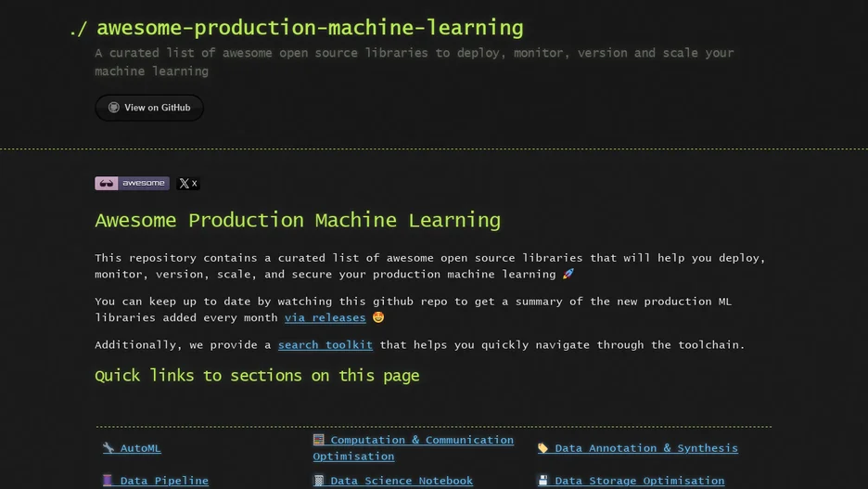Click the View on GitHub button

[x=149, y=108]
